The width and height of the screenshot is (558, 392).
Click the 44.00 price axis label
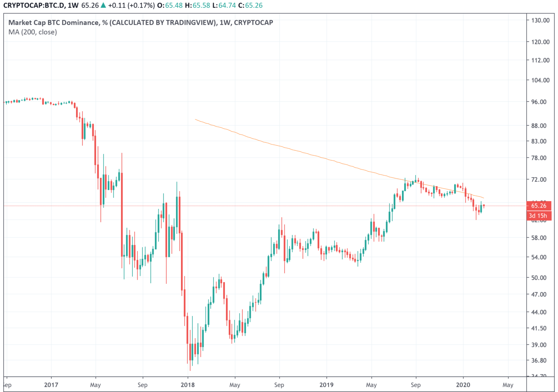539,312
